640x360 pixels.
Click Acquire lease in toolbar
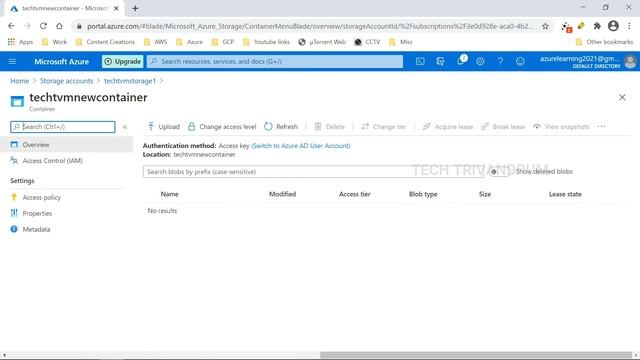448,127
